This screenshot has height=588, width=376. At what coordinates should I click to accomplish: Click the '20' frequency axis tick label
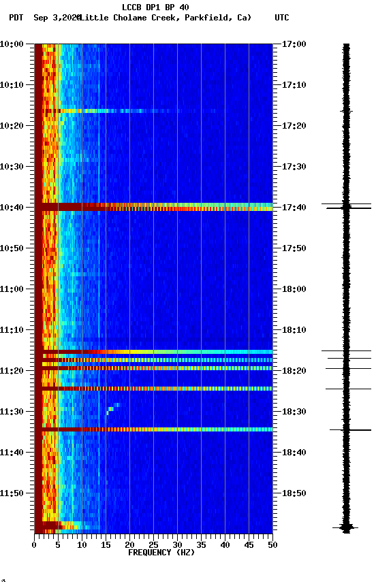click(129, 546)
